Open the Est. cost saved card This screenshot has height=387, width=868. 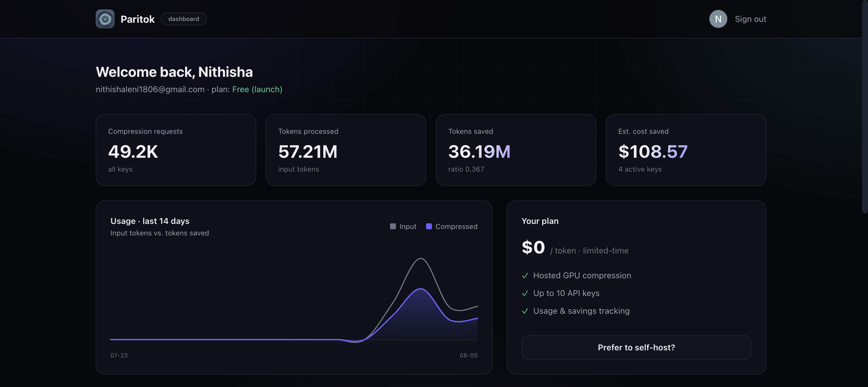686,150
